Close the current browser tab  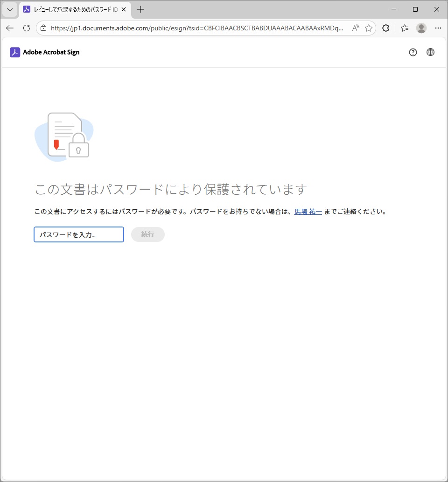(x=124, y=9)
